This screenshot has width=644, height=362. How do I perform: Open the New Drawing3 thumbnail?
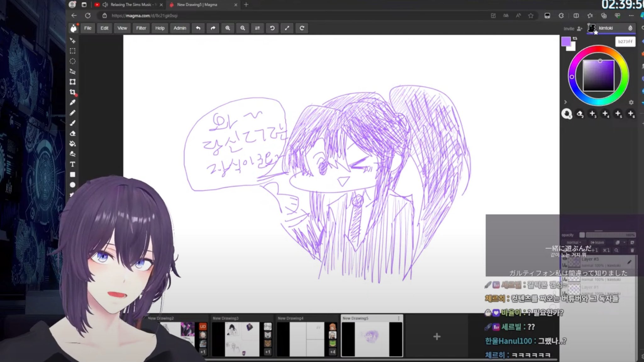(241, 338)
